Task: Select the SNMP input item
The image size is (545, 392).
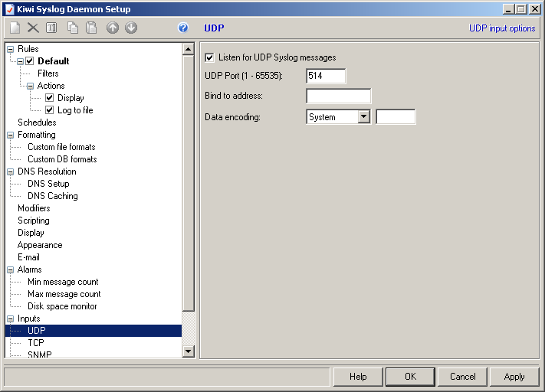Action: coord(40,354)
